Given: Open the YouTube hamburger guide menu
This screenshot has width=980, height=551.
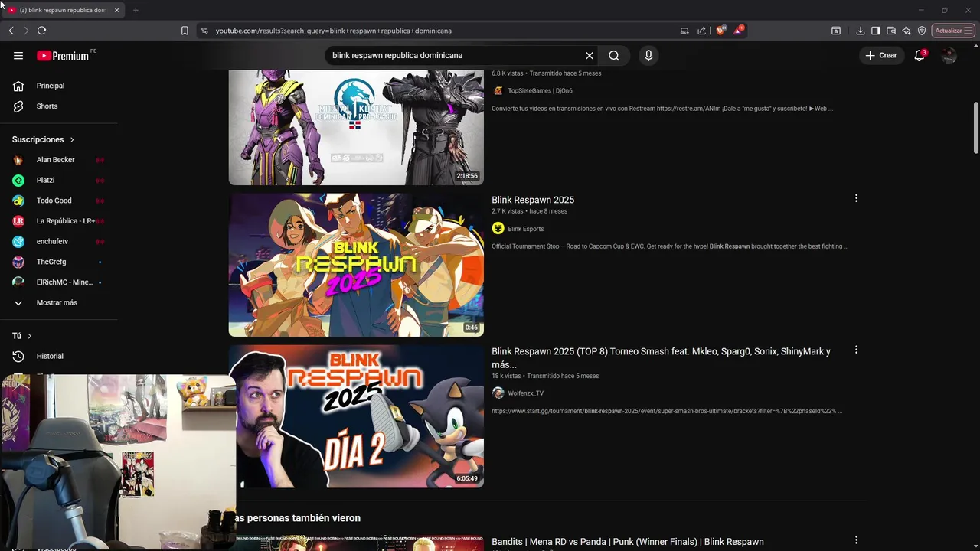Looking at the screenshot, I should click(18, 55).
